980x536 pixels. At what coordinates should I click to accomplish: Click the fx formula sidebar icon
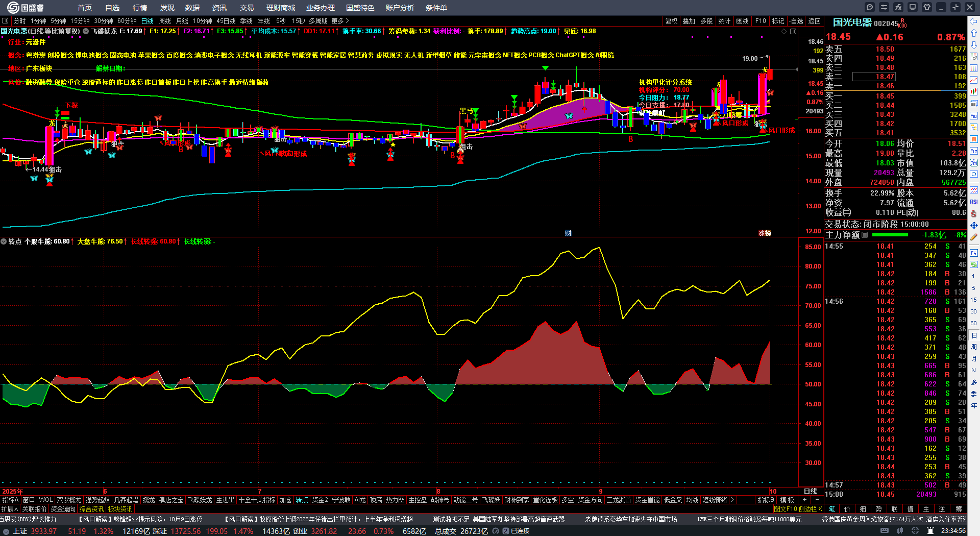point(974,163)
